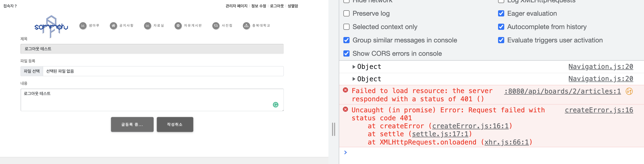This screenshot has width=644, height=164.
Task: Click the 성열암 user name link
Action: click(x=293, y=6)
